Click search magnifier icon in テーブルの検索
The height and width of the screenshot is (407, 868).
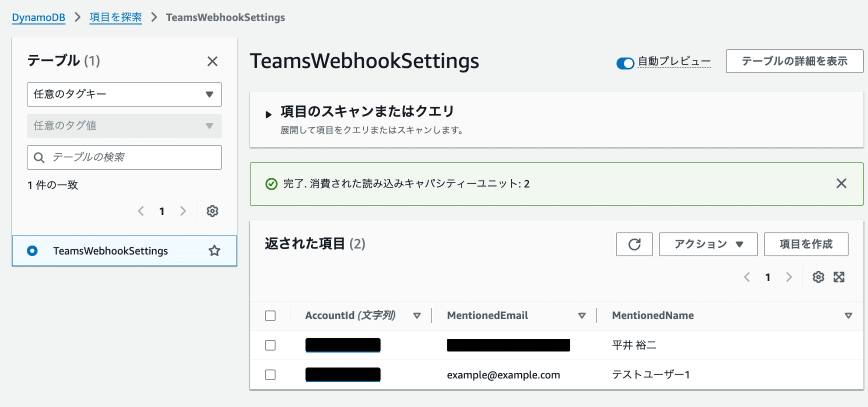click(x=39, y=158)
